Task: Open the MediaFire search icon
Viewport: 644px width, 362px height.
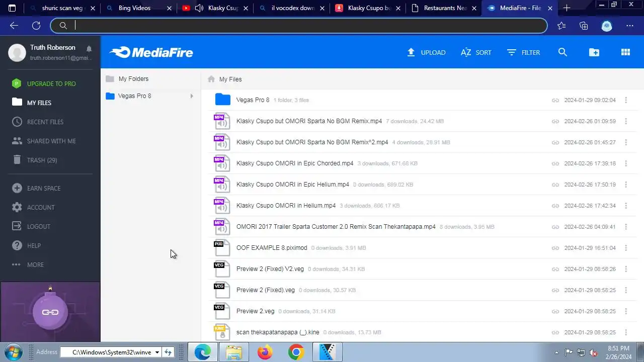Action: click(x=562, y=52)
